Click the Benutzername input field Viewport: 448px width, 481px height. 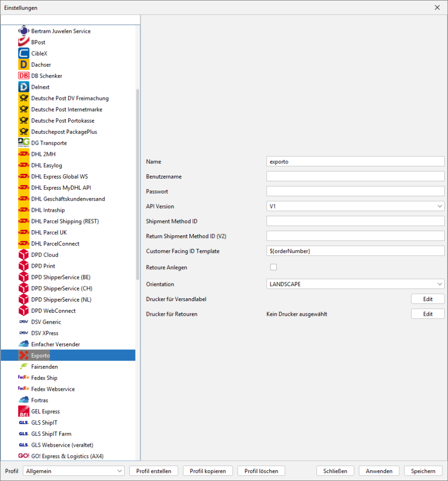355,176
